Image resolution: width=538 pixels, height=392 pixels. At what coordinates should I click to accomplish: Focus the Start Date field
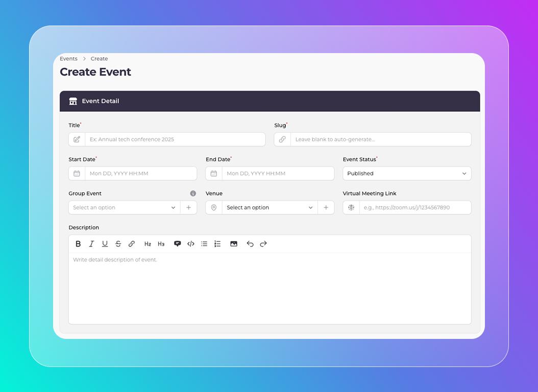pyautogui.click(x=140, y=174)
